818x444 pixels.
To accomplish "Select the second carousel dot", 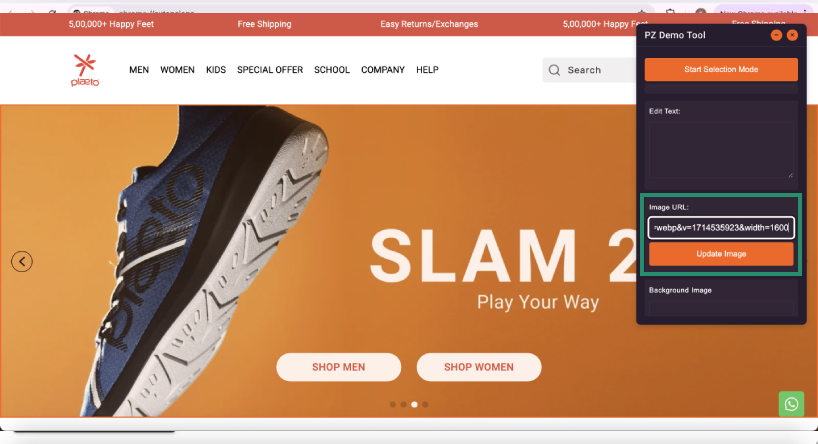I will tap(404, 404).
